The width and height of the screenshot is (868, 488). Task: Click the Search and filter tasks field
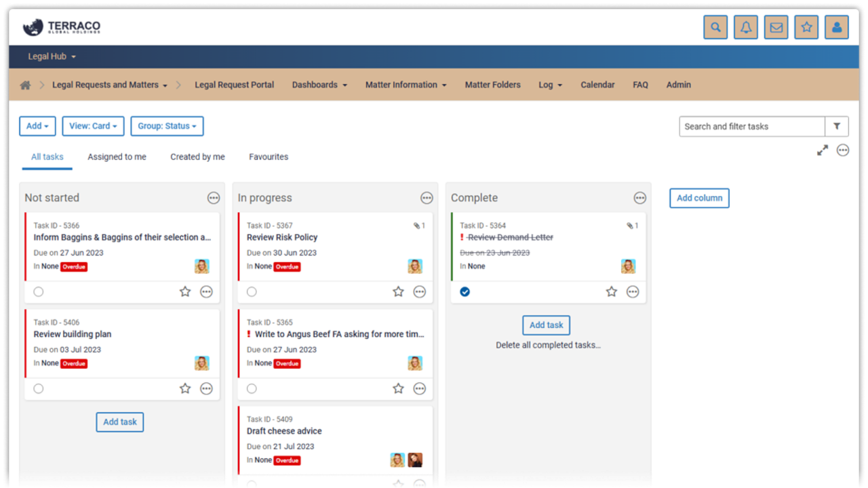click(x=751, y=126)
